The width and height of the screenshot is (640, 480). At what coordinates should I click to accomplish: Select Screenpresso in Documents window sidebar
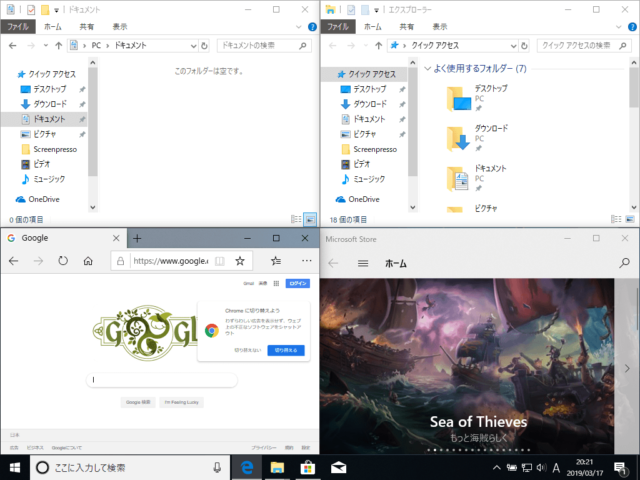49,149
